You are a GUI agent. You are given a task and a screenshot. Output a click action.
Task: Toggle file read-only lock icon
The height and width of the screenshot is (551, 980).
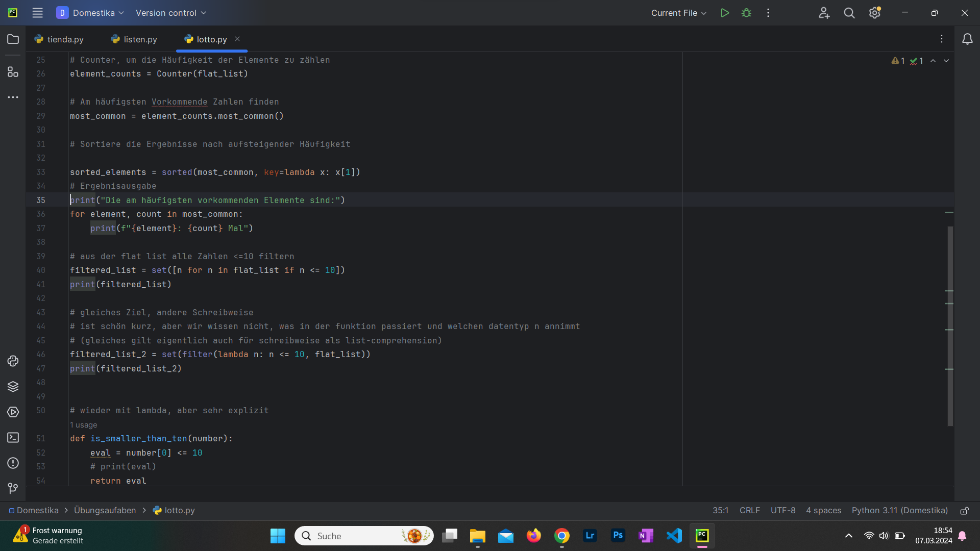pyautogui.click(x=965, y=511)
